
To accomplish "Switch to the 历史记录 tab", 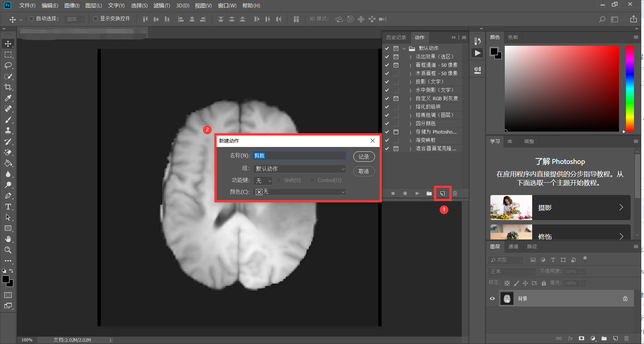I will pyautogui.click(x=396, y=37).
